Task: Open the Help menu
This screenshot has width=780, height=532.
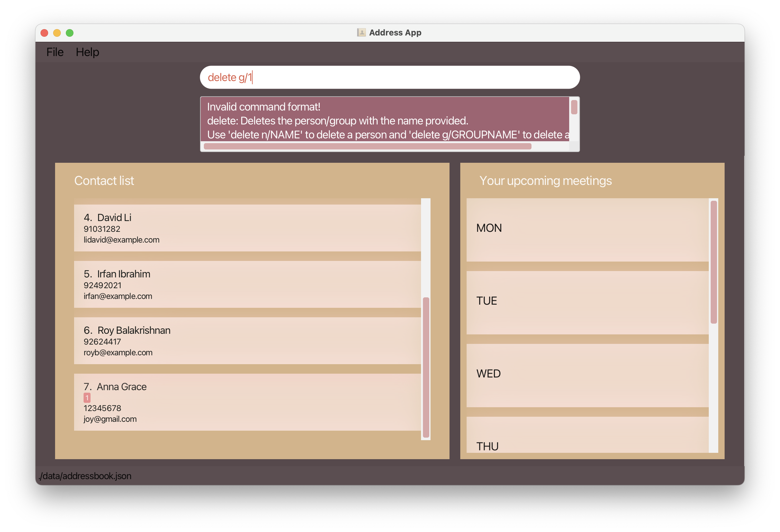Action: pyautogui.click(x=87, y=52)
